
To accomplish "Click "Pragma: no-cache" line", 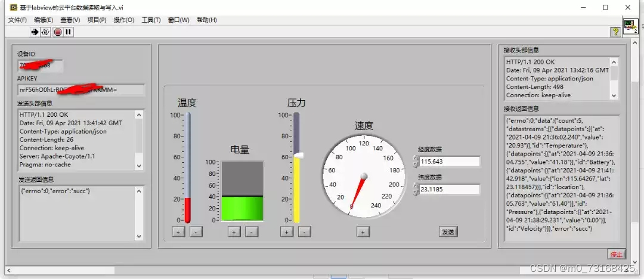I will pos(45,165).
